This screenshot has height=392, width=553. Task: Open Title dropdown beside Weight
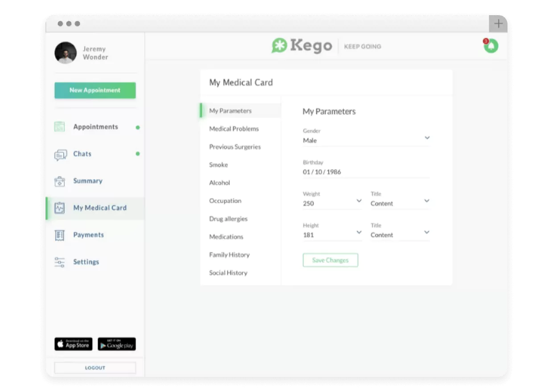[400, 200]
